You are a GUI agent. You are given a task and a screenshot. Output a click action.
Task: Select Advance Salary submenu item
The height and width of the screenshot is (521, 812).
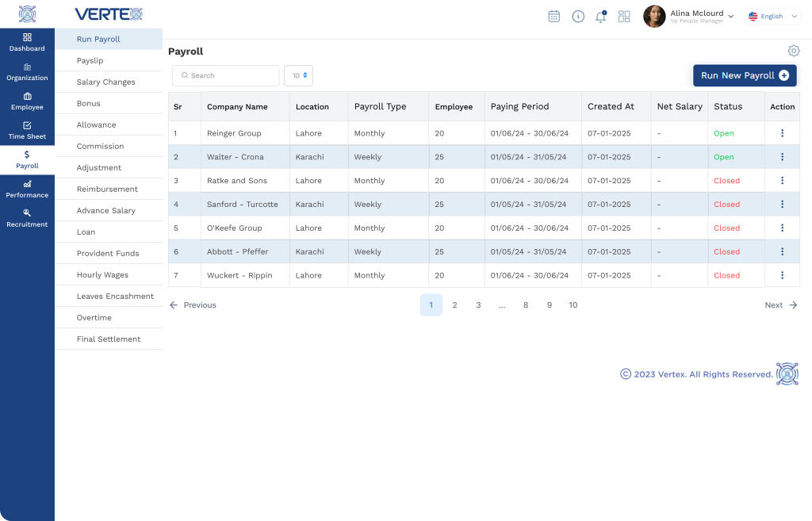[x=109, y=211]
